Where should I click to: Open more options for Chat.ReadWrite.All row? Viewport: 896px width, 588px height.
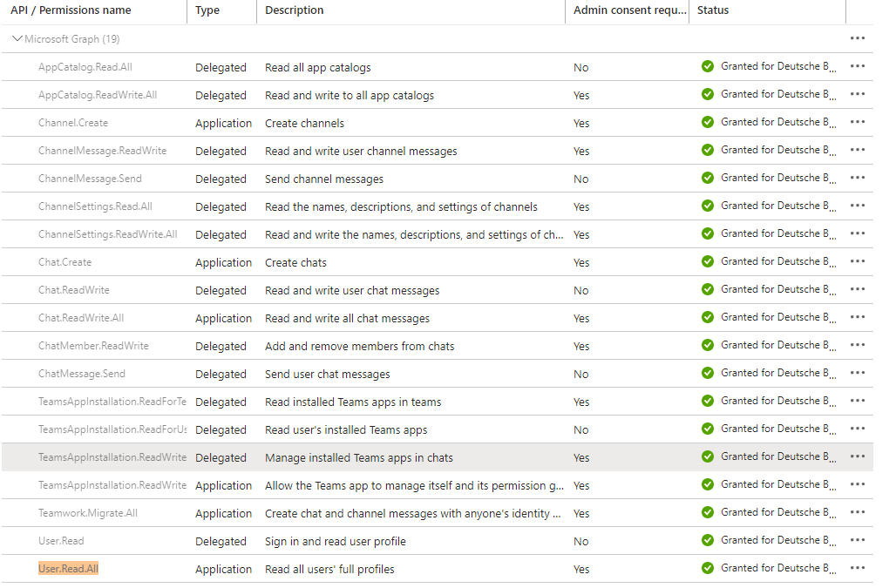coord(857,317)
